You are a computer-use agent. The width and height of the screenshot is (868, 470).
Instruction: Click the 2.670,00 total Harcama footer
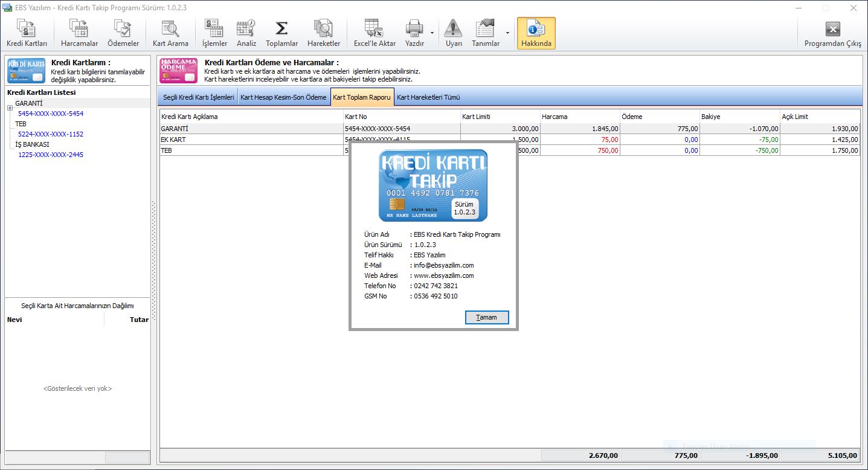pyautogui.click(x=580, y=456)
